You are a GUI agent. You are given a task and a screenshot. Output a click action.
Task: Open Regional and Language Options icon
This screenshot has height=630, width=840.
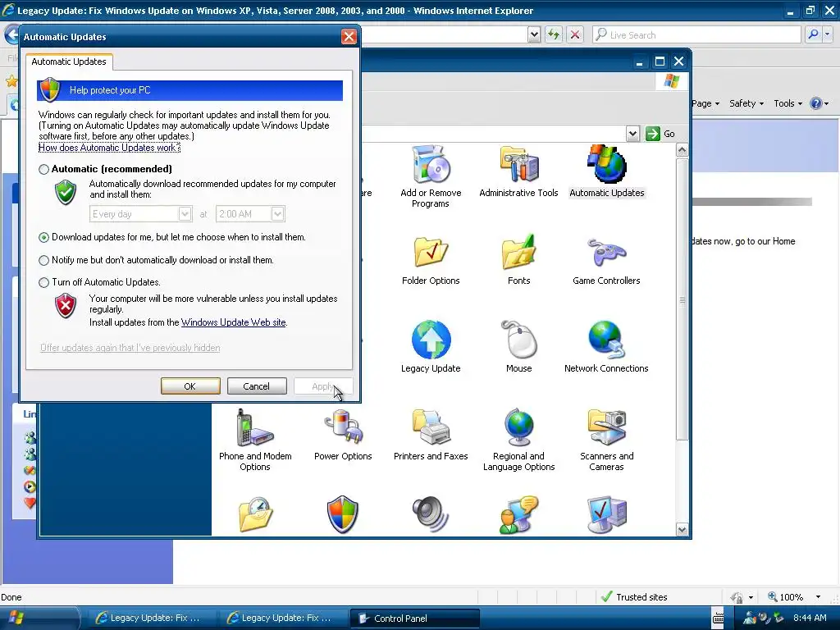[x=518, y=441]
